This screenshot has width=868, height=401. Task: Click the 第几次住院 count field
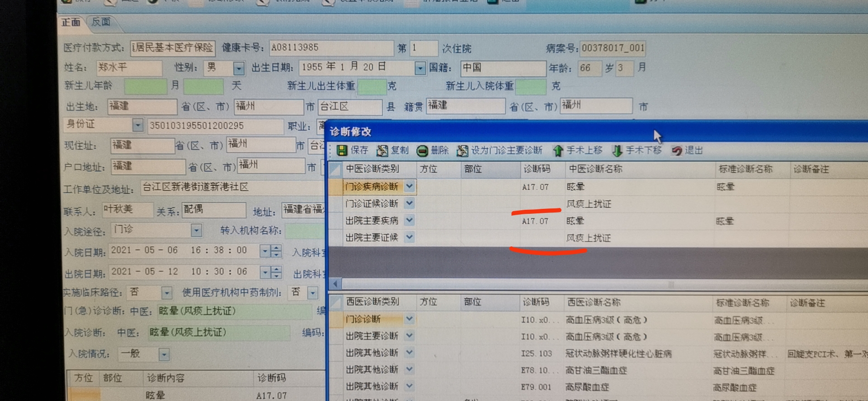click(424, 48)
